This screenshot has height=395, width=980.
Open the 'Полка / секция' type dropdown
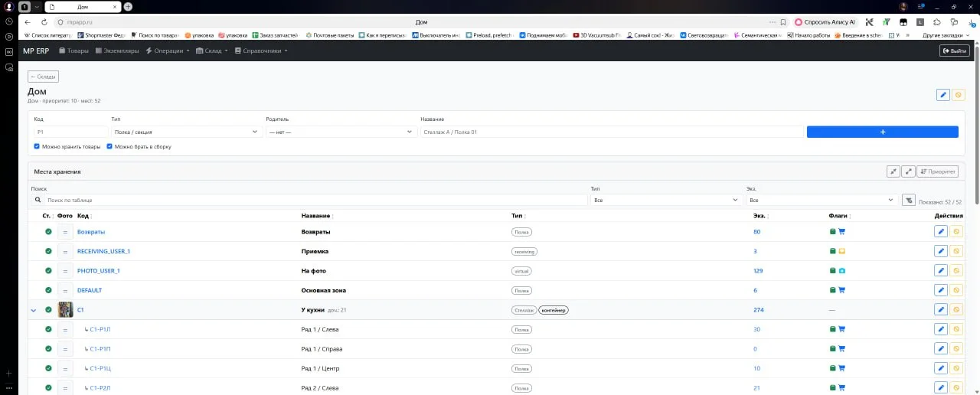186,132
